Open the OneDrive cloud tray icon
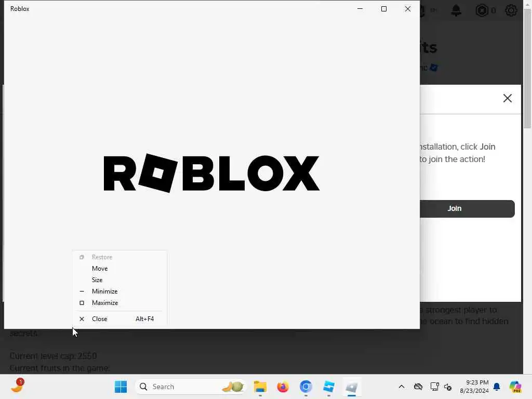This screenshot has width=532, height=399. (418, 387)
